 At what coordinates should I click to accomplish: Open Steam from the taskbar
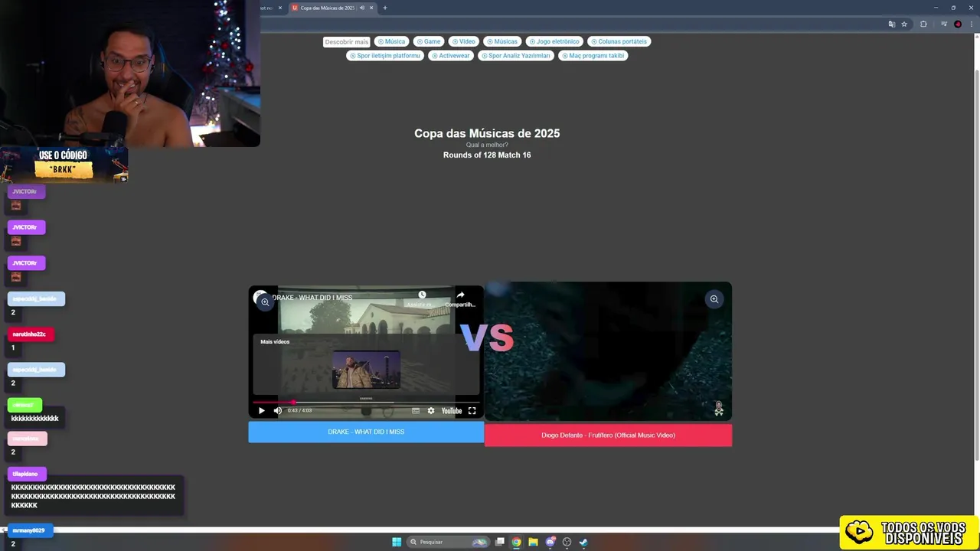(583, 542)
